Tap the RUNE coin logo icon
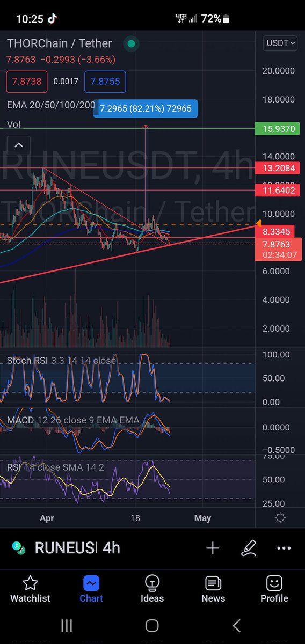305x644 pixels. click(x=19, y=548)
